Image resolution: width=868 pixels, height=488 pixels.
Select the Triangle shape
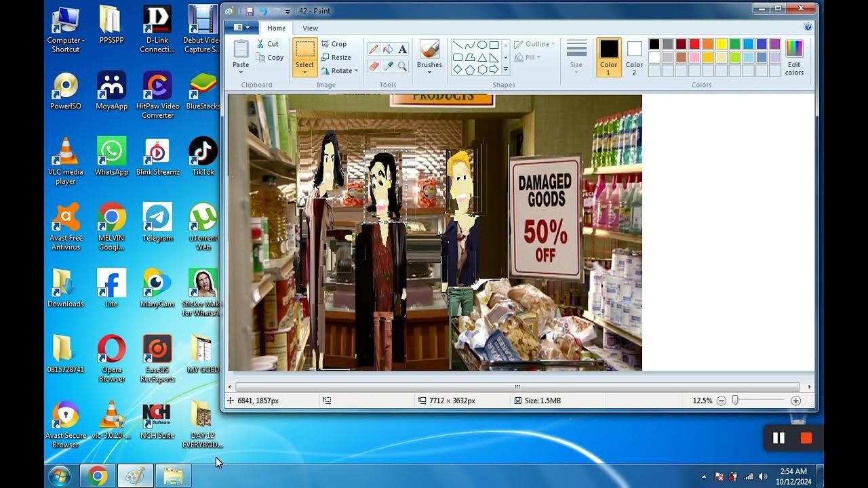pyautogui.click(x=482, y=58)
